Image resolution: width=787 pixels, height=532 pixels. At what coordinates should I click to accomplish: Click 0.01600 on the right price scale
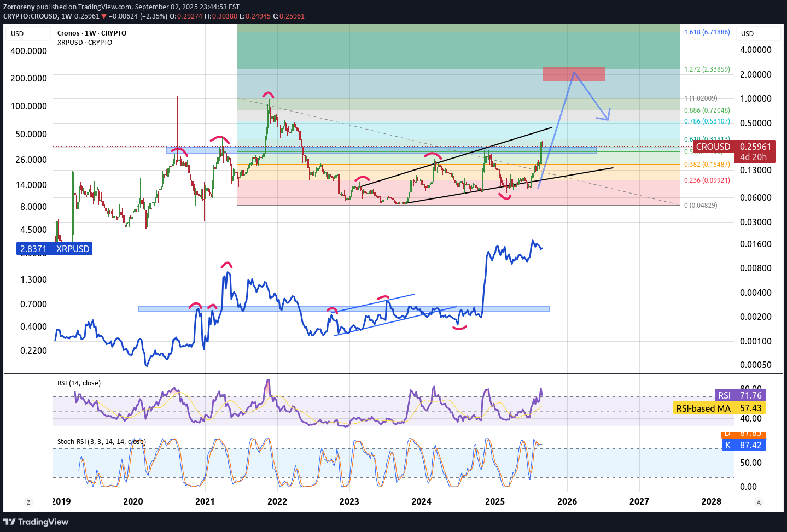[x=756, y=244]
